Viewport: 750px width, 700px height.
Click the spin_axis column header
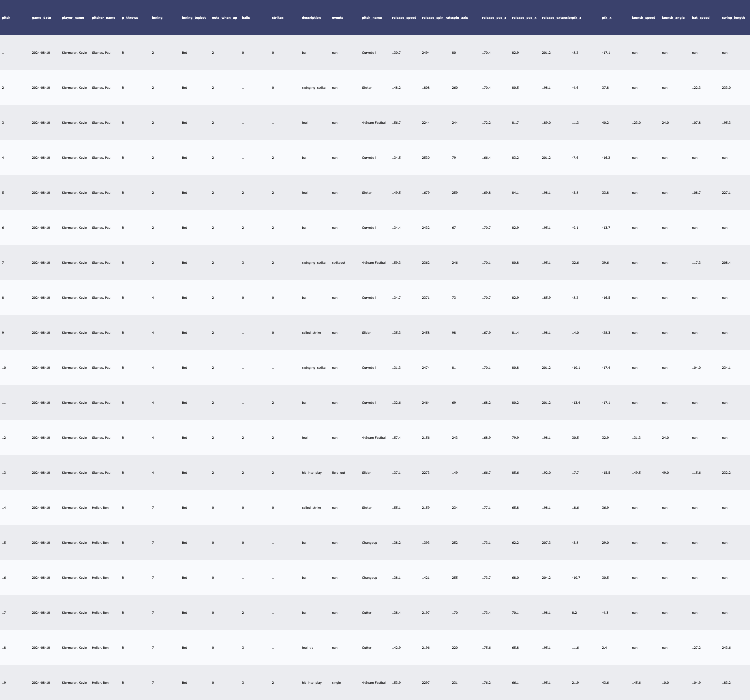click(460, 18)
